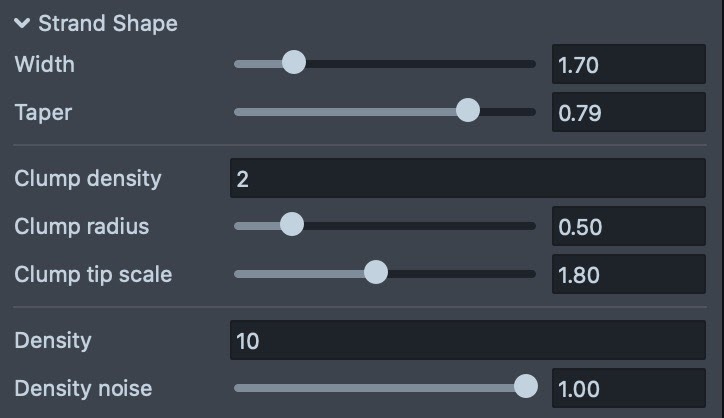Screen dimensions: 724x418
Task: Click the Density input field showing 10
Action: (467, 341)
